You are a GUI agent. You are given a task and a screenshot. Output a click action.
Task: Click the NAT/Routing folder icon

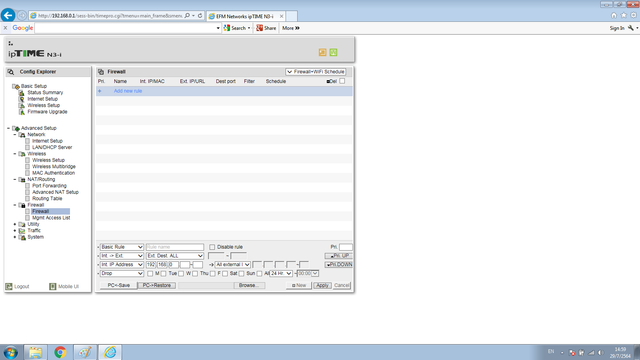(x=22, y=180)
